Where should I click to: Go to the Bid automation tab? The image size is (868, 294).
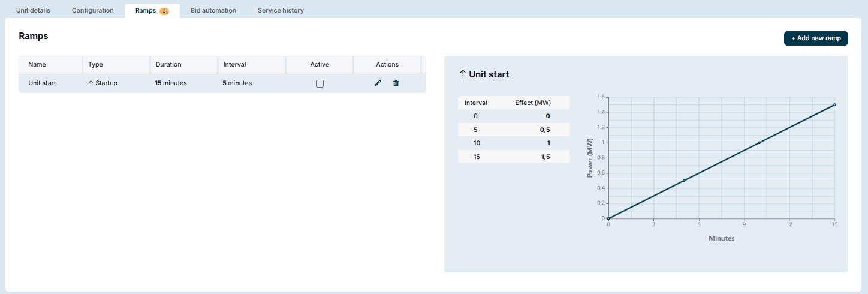pyautogui.click(x=213, y=10)
